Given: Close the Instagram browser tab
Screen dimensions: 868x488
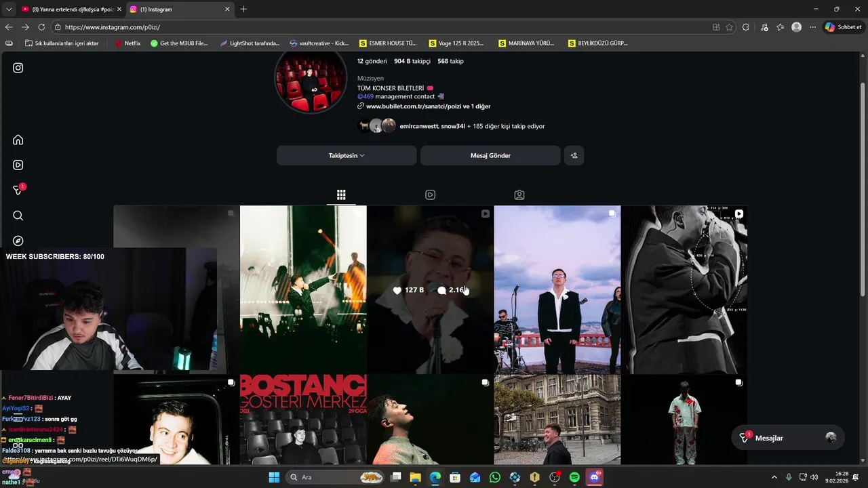Looking at the screenshot, I should [x=227, y=9].
